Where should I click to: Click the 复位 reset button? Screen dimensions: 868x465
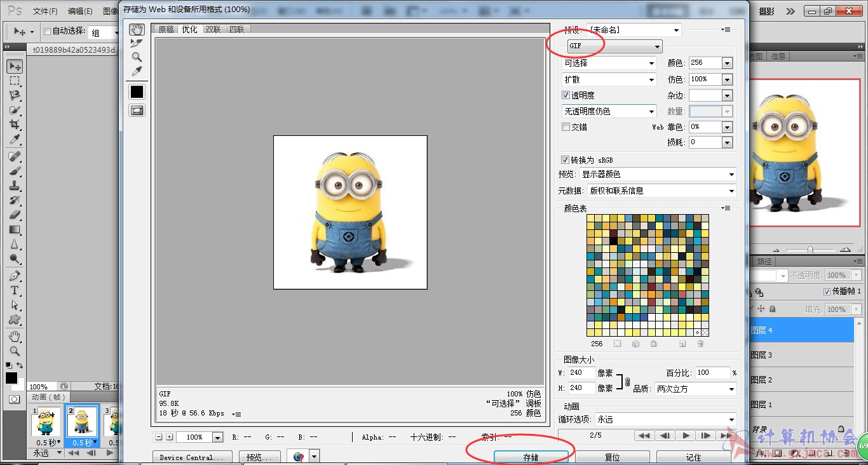tap(611, 457)
